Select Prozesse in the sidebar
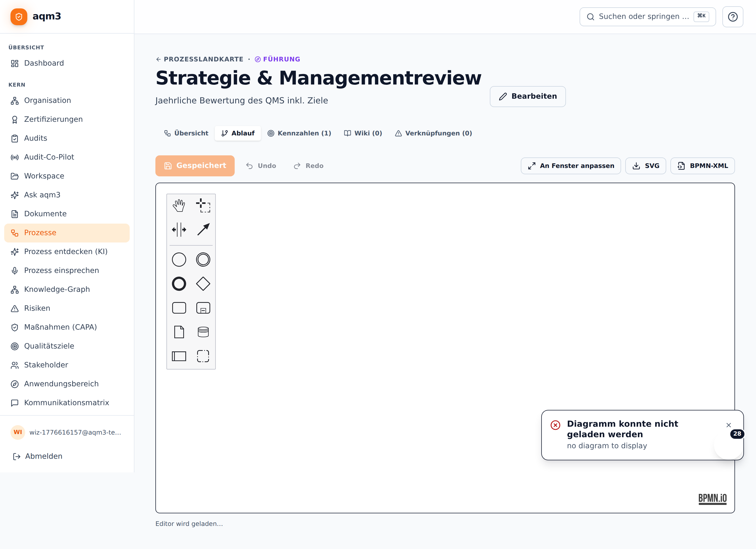This screenshot has width=756, height=549. pyautogui.click(x=67, y=233)
